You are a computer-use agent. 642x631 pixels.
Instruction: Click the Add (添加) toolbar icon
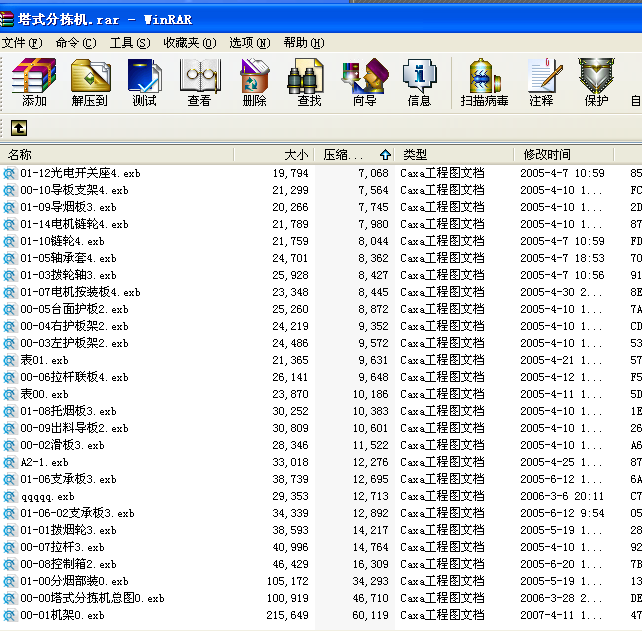[34, 76]
